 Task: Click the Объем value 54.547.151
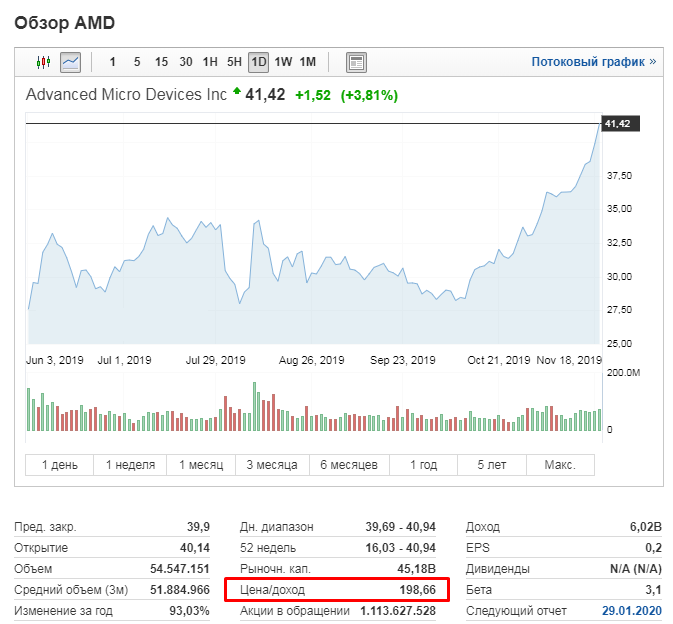point(180,569)
